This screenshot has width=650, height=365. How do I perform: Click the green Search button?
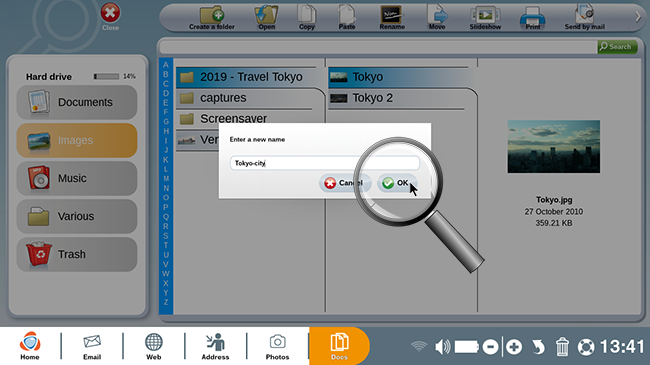[617, 46]
